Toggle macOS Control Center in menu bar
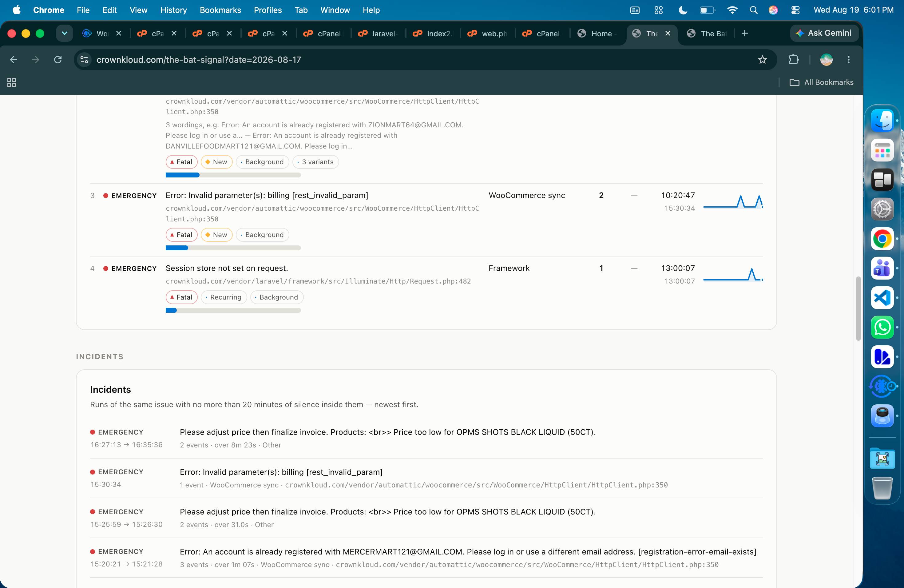Image resolution: width=904 pixels, height=588 pixels. coord(795,10)
